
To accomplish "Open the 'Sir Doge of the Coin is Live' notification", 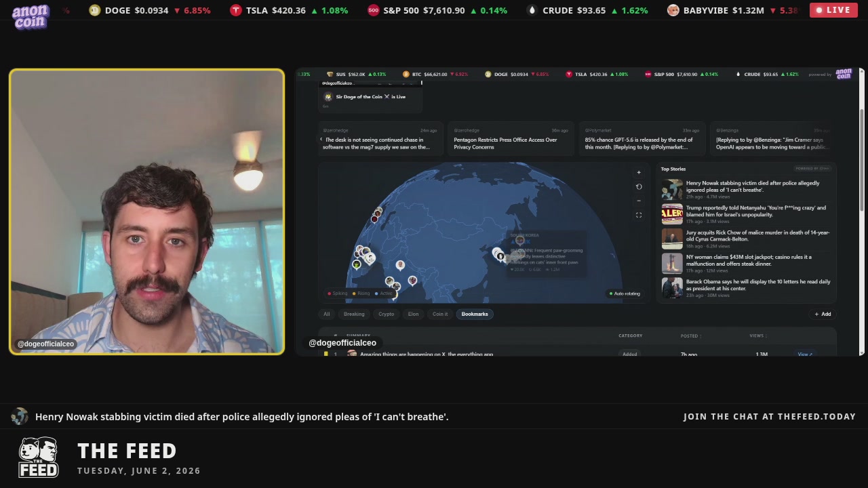I will tap(371, 97).
